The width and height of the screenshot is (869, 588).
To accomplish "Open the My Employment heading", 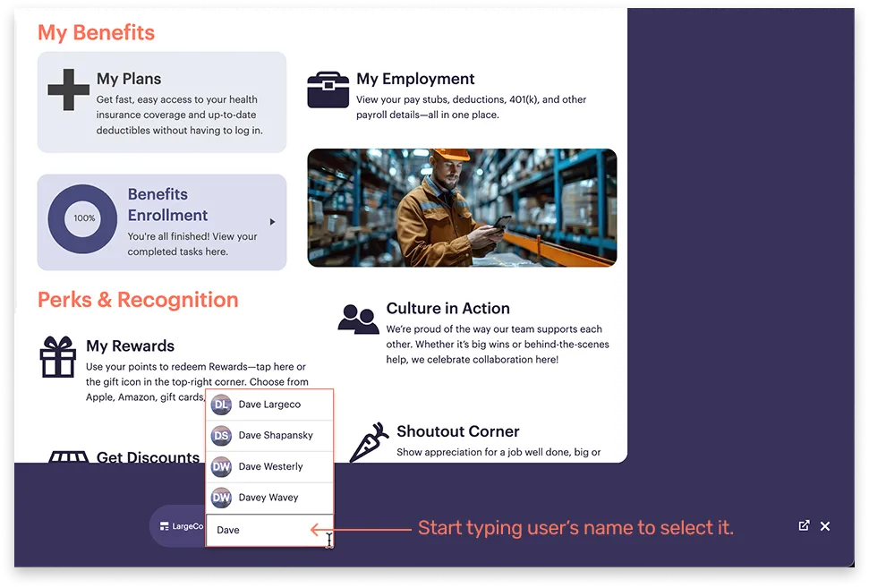I will tap(415, 79).
